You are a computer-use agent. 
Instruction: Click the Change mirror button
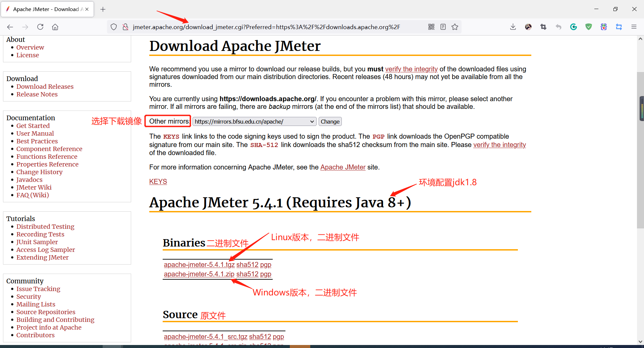pos(330,122)
